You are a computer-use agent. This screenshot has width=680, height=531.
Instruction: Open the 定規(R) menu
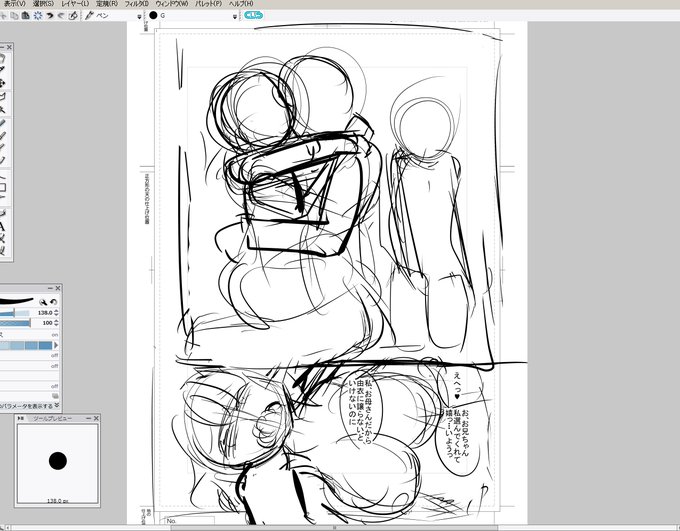coord(107,3)
